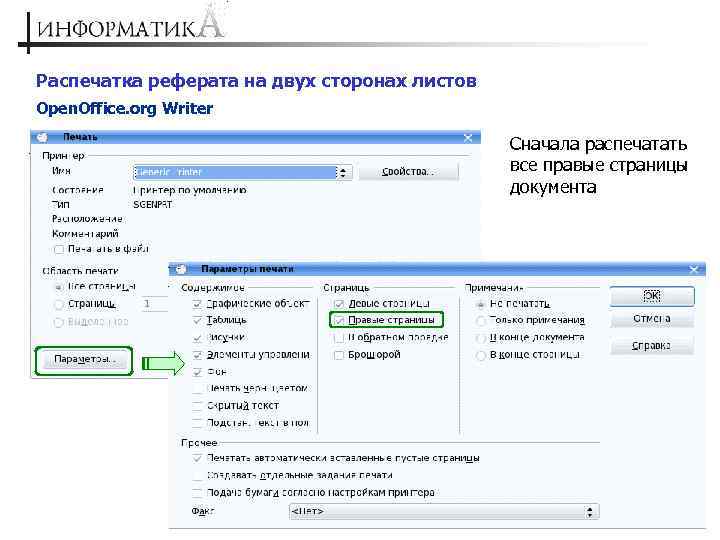Enable Печатать в файл checkbox
Image resolution: width=720 pixels, height=540 pixels.
[x=59, y=249]
